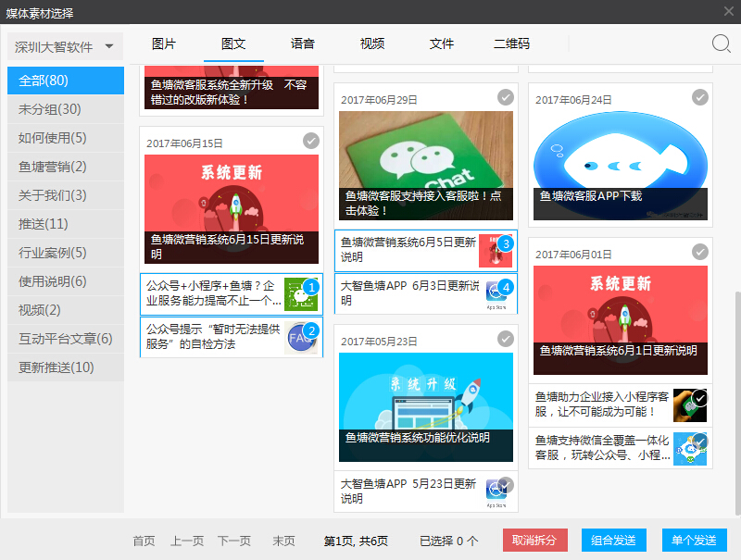Switch to the 二维码 tab
This screenshot has width=741, height=560.
click(512, 44)
